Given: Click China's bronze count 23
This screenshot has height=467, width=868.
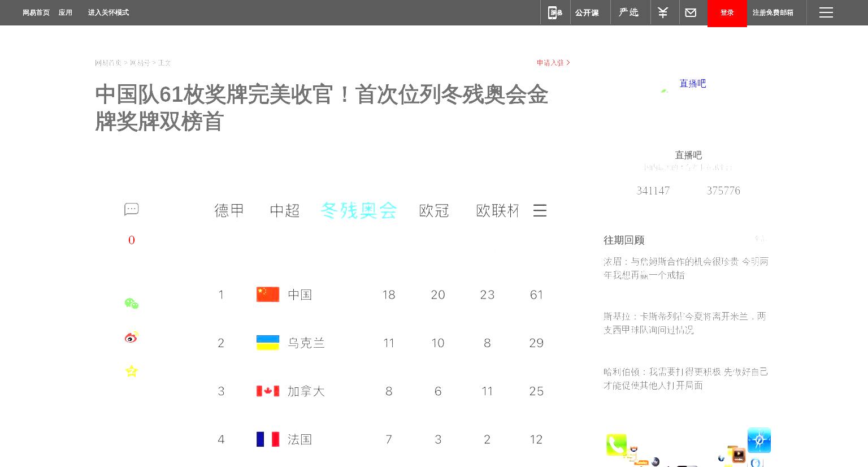Looking at the screenshot, I should [x=487, y=295].
